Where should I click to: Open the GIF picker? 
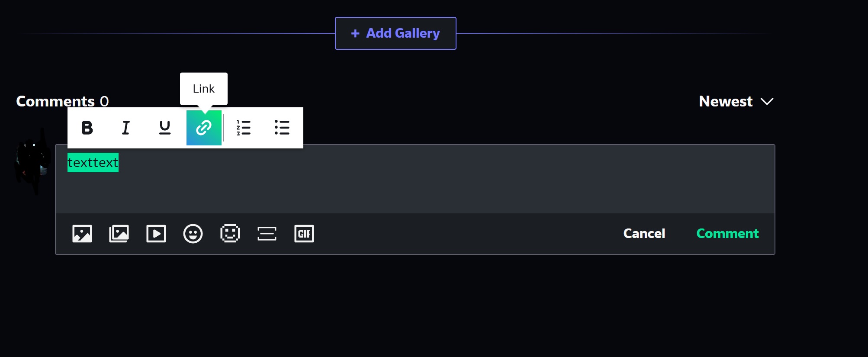click(x=304, y=234)
